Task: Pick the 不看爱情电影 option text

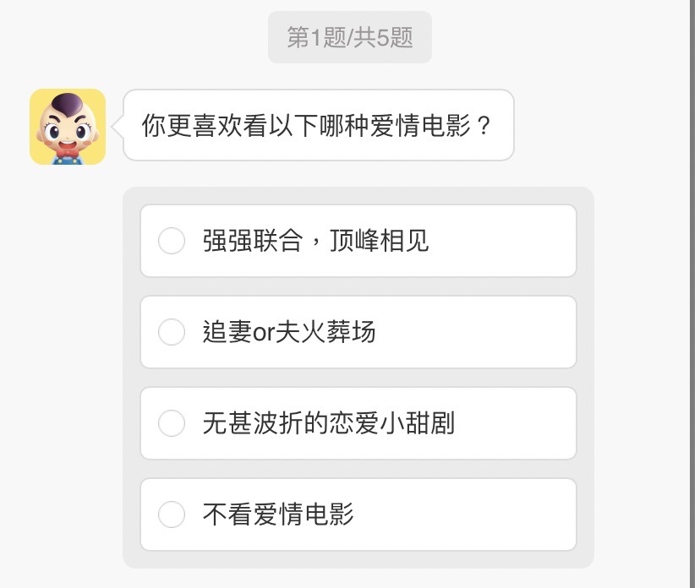Action: [x=278, y=514]
